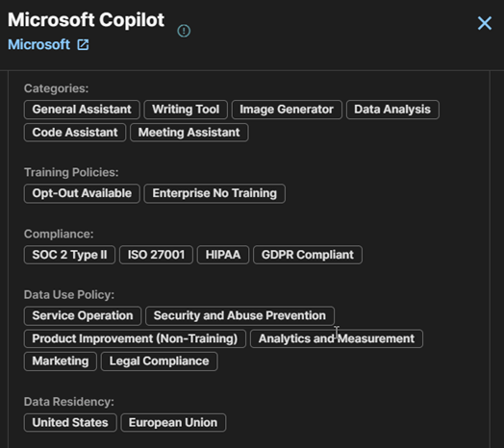Select the Enterprise No Training tag
Screen dimensions: 504x448
coord(214,193)
